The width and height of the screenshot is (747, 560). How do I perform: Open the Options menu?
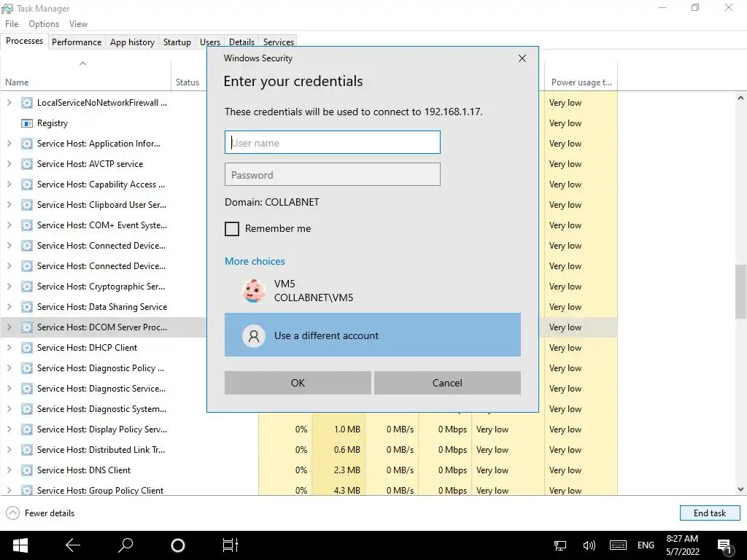pyautogui.click(x=44, y=24)
